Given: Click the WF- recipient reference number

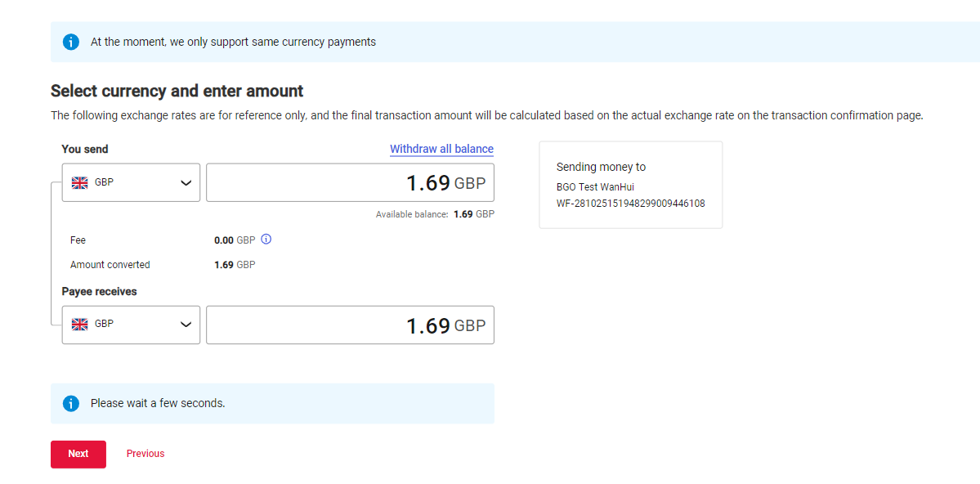Looking at the screenshot, I should tap(630, 203).
